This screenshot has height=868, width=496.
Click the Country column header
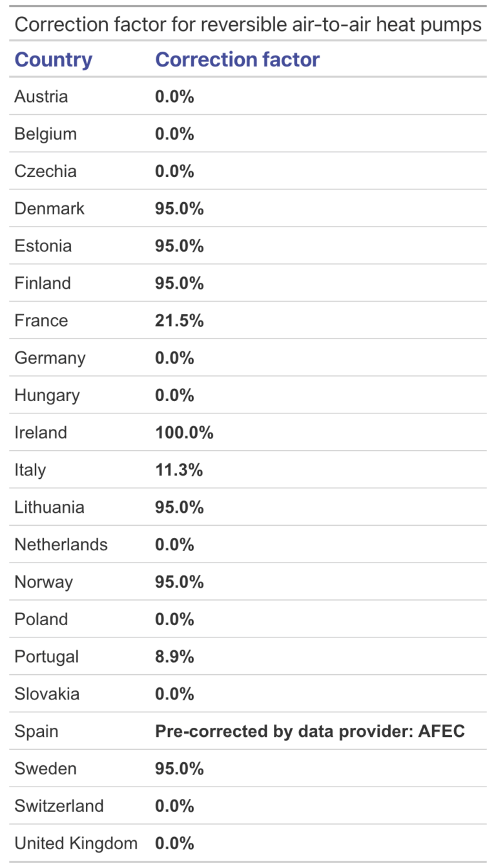coord(54,59)
